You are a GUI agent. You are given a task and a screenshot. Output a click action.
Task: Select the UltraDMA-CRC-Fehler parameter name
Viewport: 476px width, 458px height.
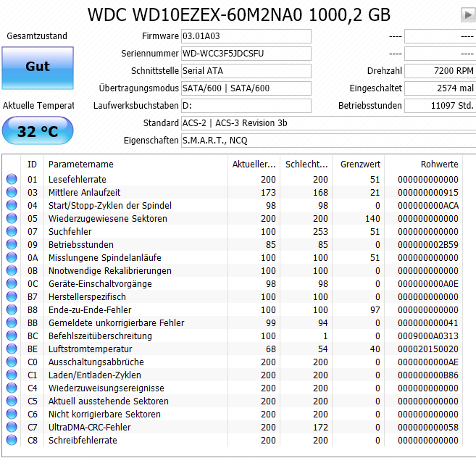point(90,428)
